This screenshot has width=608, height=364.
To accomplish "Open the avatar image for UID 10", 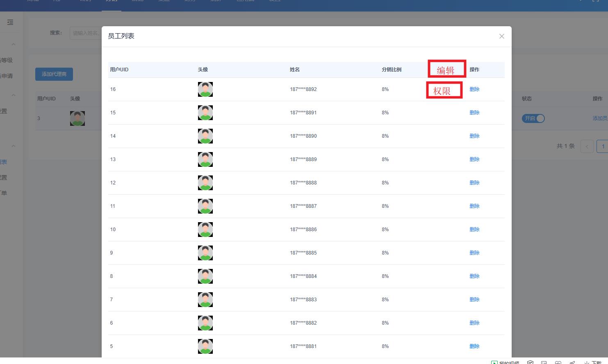I will click(205, 230).
